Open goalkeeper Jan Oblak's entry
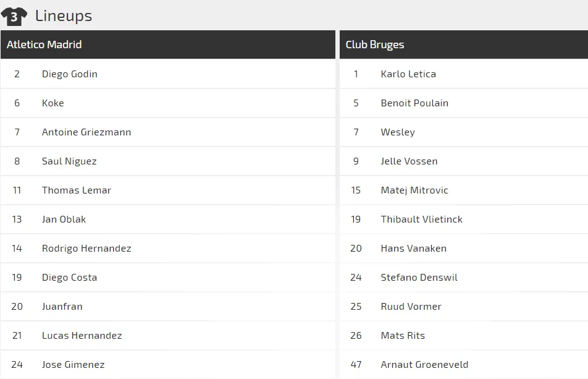The image size is (588, 379). pos(64,219)
